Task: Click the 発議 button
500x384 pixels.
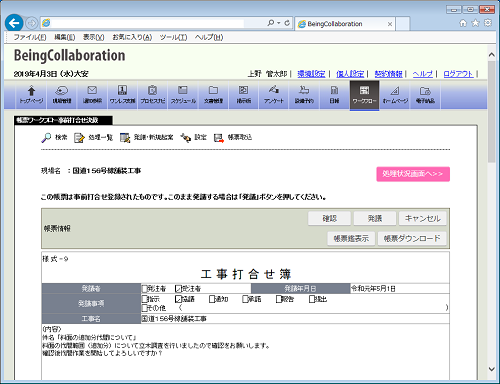Action: (375, 218)
